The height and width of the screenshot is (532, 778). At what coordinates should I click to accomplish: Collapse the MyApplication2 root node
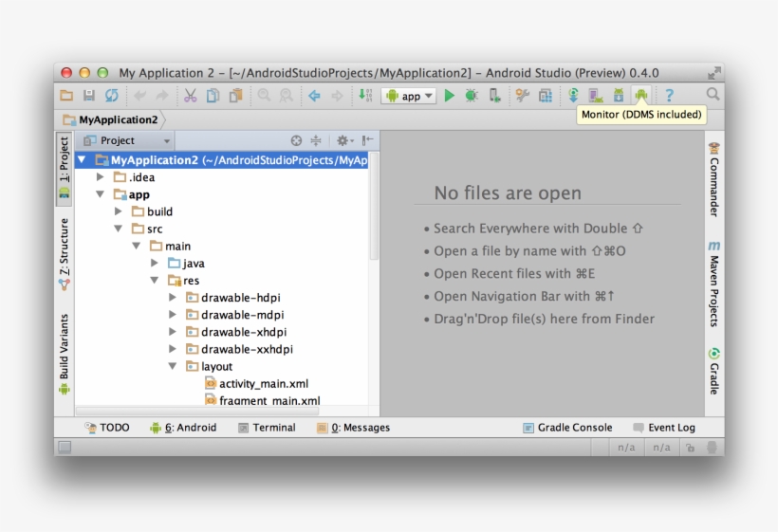pos(82,160)
